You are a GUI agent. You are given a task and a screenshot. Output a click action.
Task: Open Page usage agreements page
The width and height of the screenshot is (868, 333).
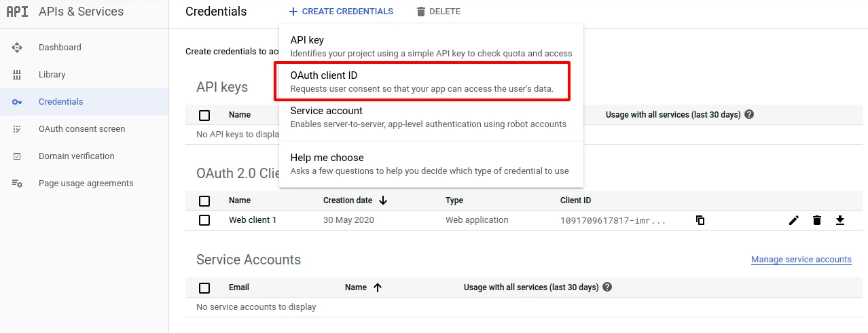pos(84,183)
